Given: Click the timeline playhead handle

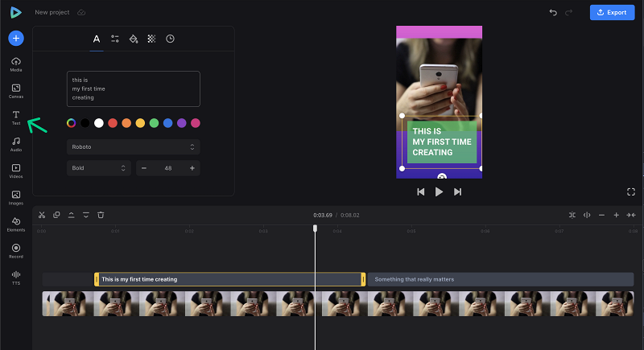Looking at the screenshot, I should [315, 229].
